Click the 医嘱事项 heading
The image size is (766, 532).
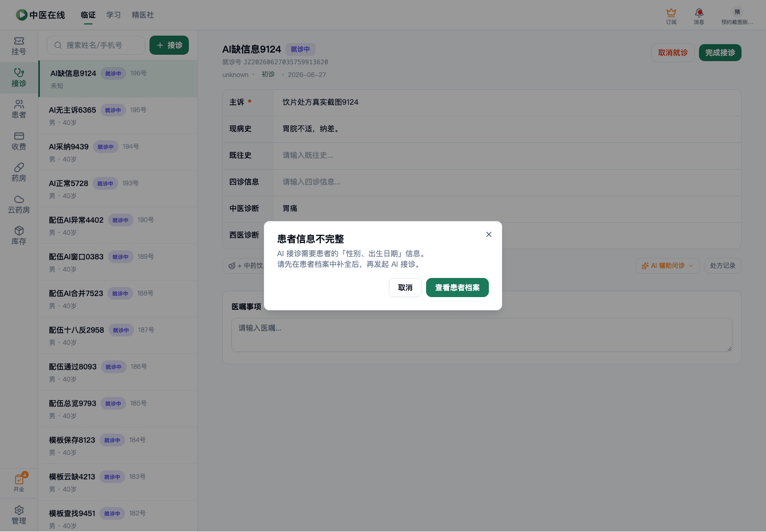246,307
